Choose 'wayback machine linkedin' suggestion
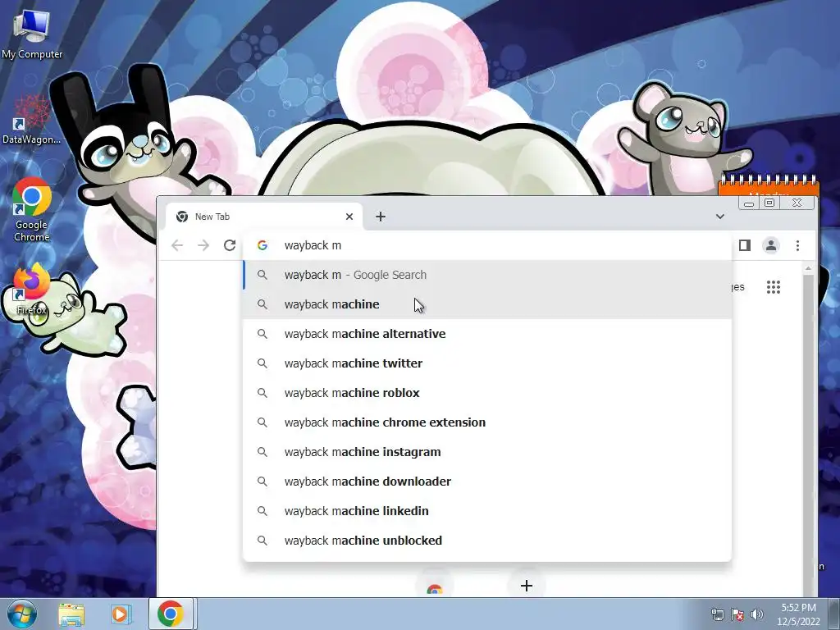Image resolution: width=840 pixels, height=630 pixels. pos(487,510)
